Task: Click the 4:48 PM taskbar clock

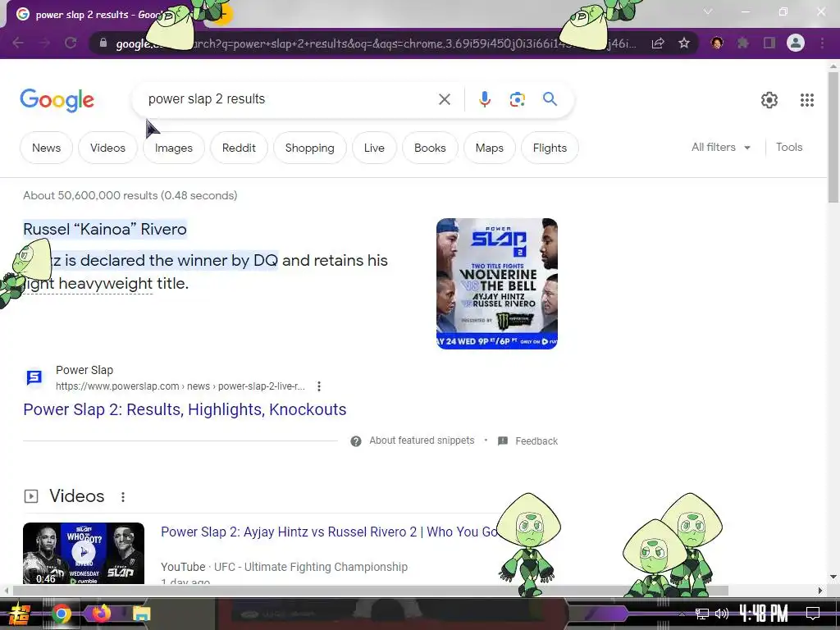Action: point(764,614)
